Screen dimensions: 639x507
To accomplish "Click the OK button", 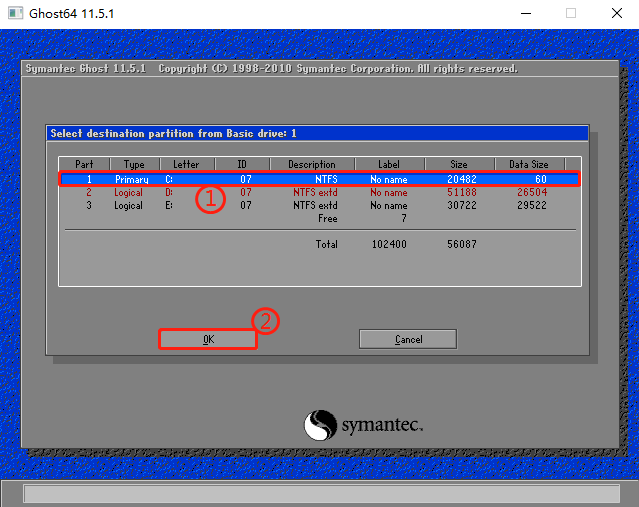I will tap(208, 339).
